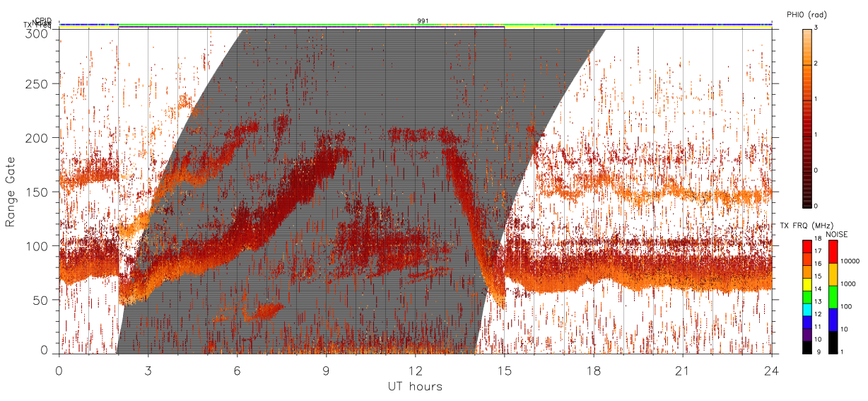Click the blue 11–12 MHz TX FRQ swatch
Viewport: 868px width, 401px height.
tap(807, 322)
